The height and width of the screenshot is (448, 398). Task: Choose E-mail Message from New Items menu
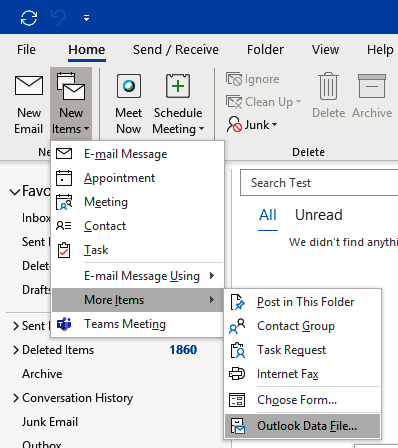(137, 154)
